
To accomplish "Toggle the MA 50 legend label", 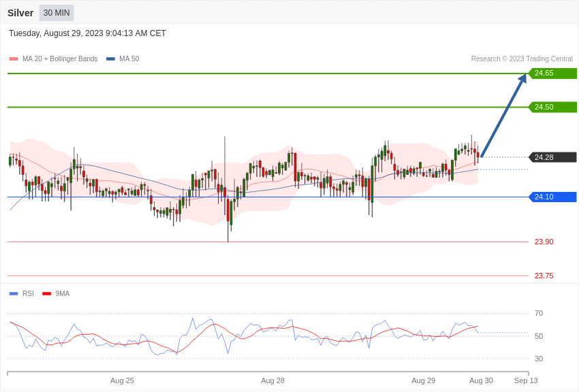I will pyautogui.click(x=129, y=59).
